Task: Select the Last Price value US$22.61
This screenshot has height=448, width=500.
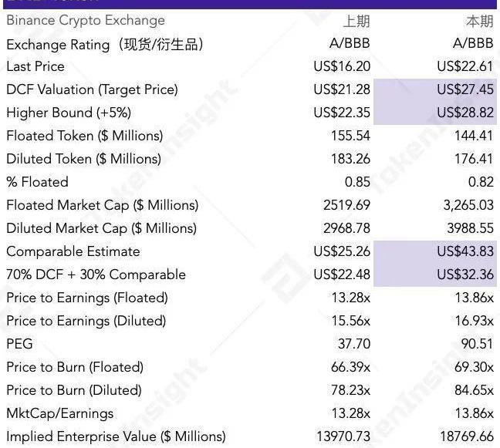Action: pyautogui.click(x=465, y=66)
